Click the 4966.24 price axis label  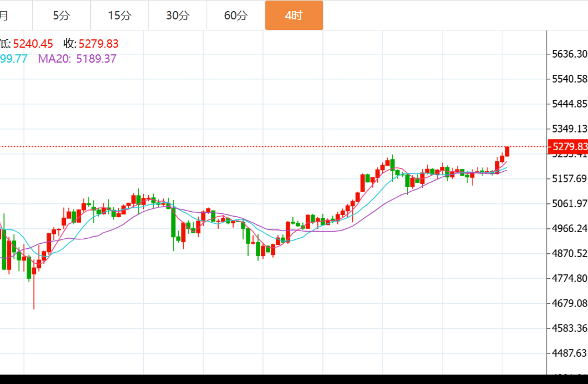[570, 228]
